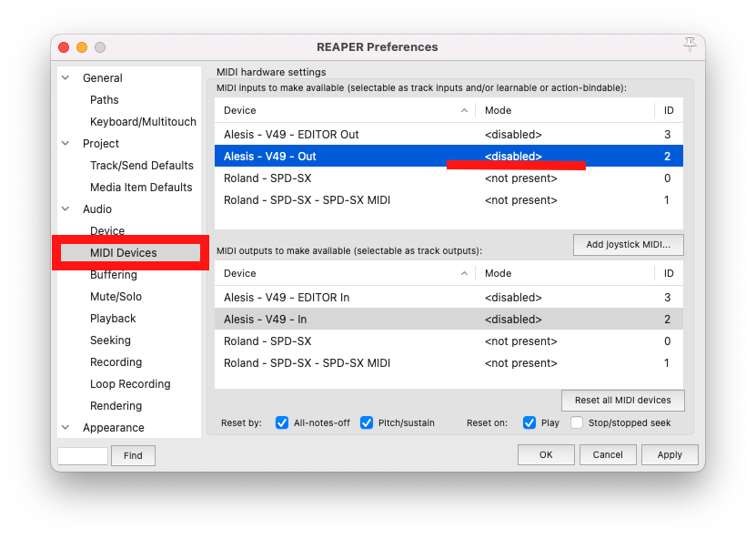This screenshot has width=756, height=539.
Task: Collapse the Audio section chevron
Action: (66, 208)
